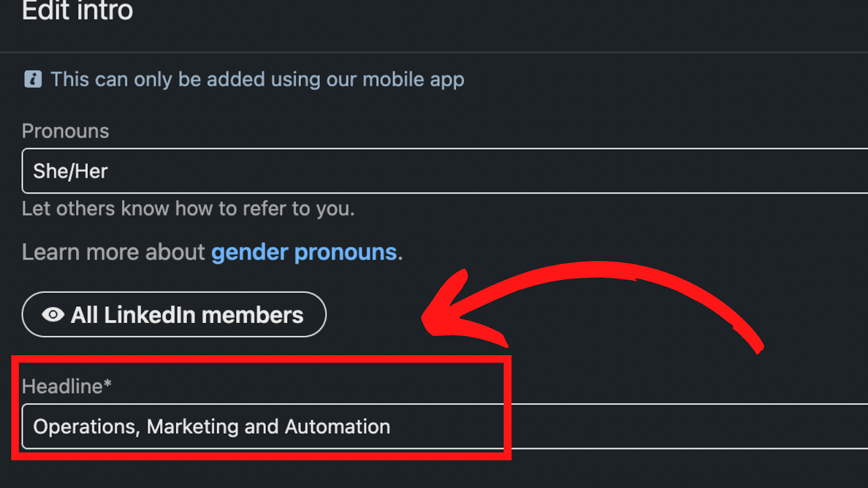Viewport: 868px width, 488px height.
Task: Click the Pronouns field label
Action: (65, 131)
